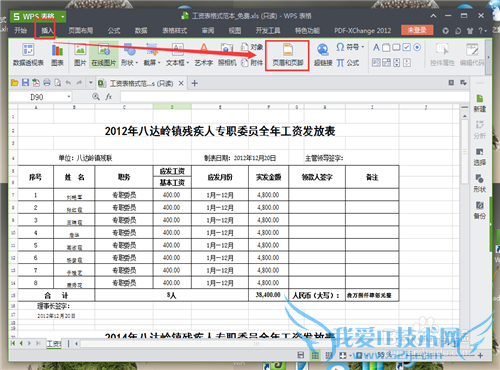Open the symbol (符号) dropdown
The height and width of the screenshot is (370, 500).
coord(350,47)
